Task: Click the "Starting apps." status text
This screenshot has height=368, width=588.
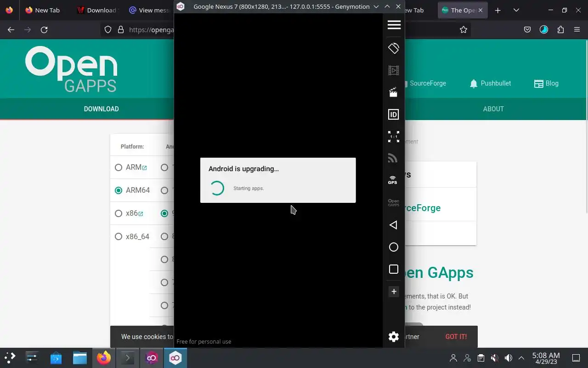Action: (249, 188)
